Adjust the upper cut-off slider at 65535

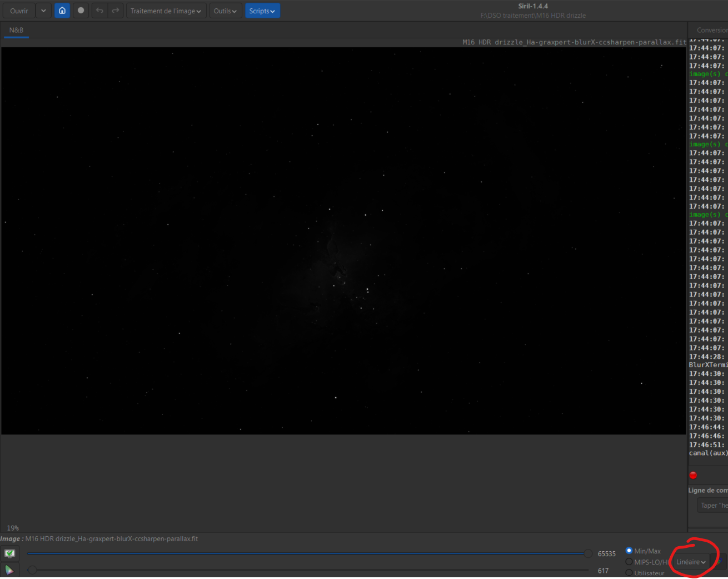tap(588, 553)
